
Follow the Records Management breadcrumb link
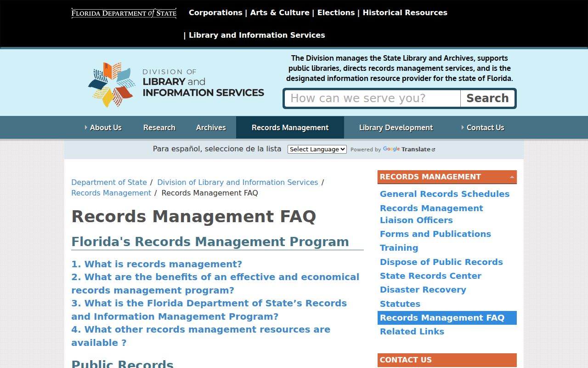coord(111,193)
